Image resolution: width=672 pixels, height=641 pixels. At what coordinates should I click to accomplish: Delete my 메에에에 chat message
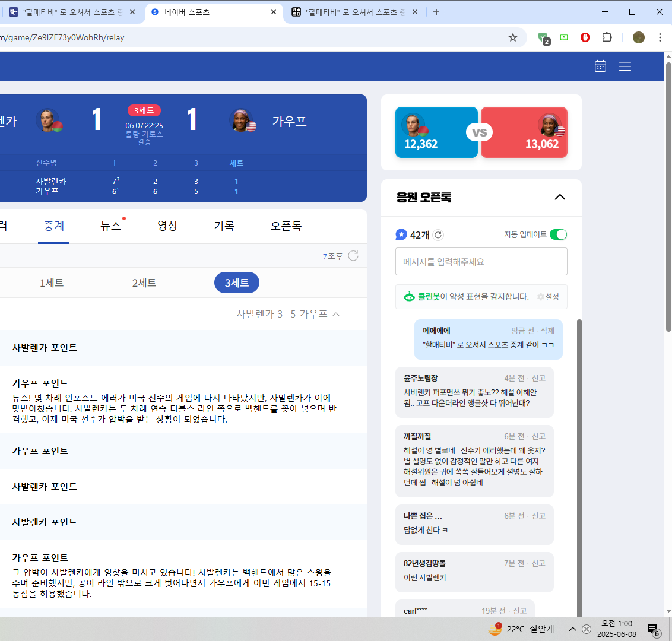547,331
